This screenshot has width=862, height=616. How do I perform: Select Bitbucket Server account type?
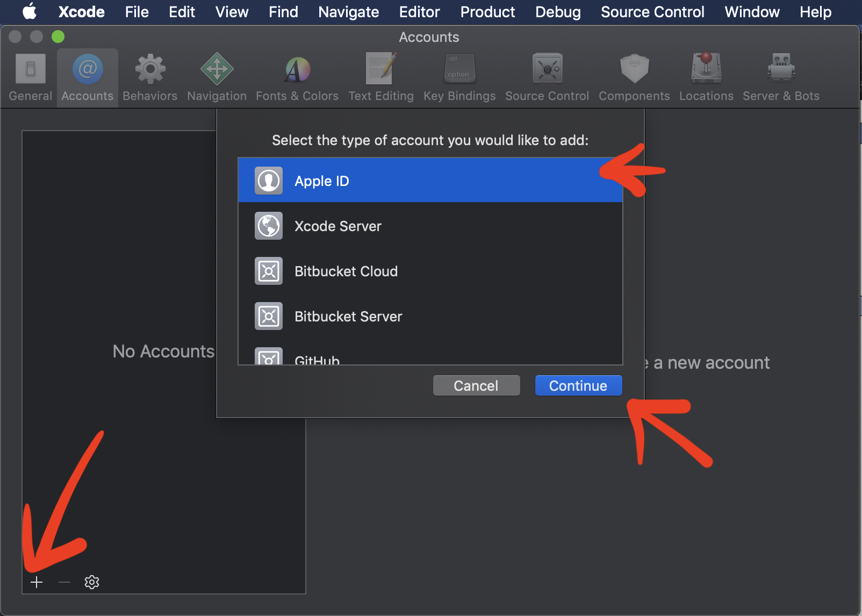coord(430,316)
